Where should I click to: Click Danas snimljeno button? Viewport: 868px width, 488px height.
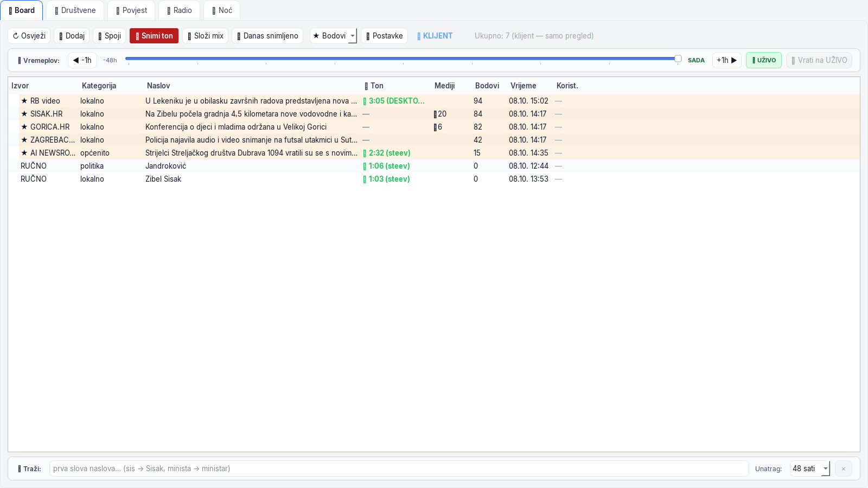(267, 36)
